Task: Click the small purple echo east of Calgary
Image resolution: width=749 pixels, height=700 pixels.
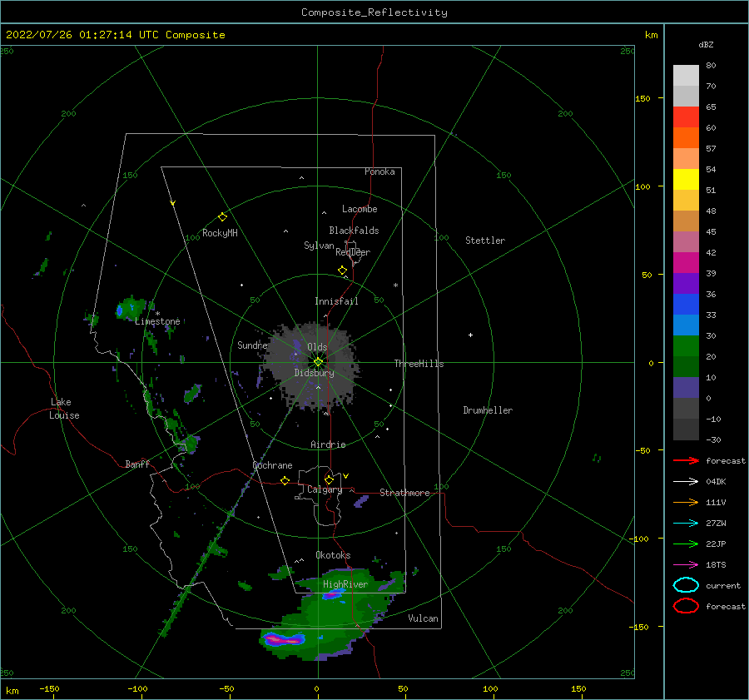Action: (x=361, y=501)
